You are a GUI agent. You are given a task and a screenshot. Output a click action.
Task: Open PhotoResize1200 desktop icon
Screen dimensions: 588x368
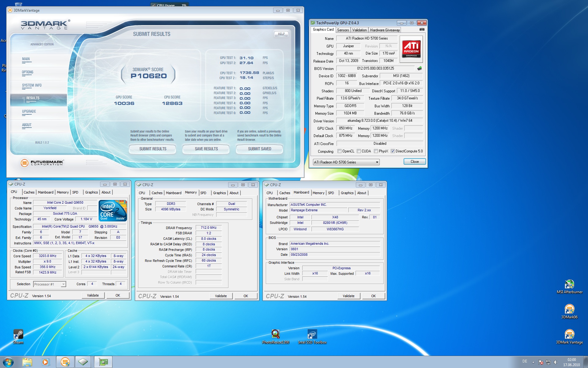point(276,337)
